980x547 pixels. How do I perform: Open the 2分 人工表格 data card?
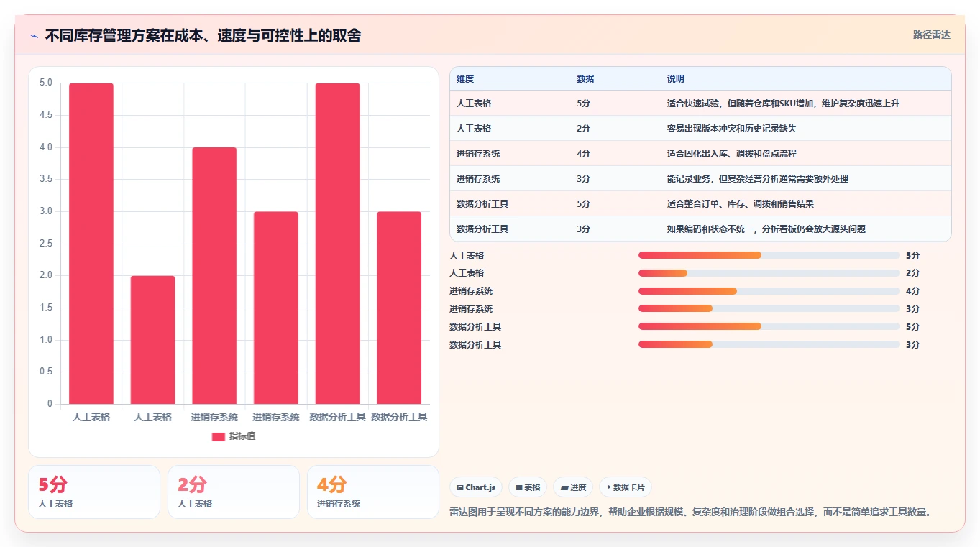pyautogui.click(x=234, y=492)
